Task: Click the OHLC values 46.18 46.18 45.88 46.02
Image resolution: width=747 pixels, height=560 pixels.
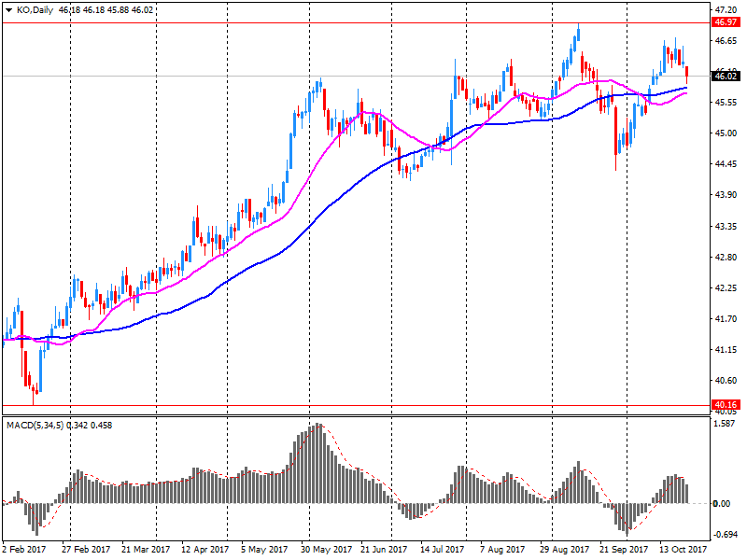Action: tap(106, 10)
